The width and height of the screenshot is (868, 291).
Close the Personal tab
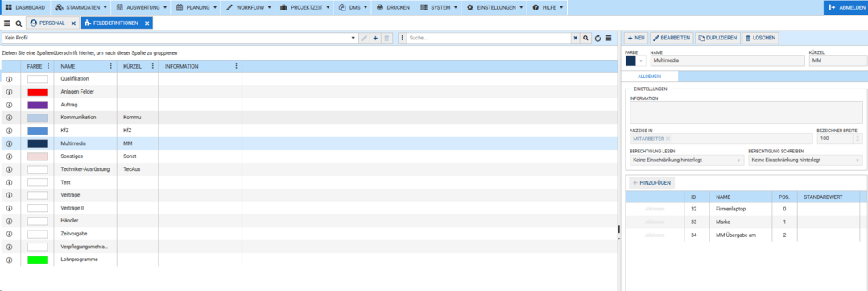[73, 23]
